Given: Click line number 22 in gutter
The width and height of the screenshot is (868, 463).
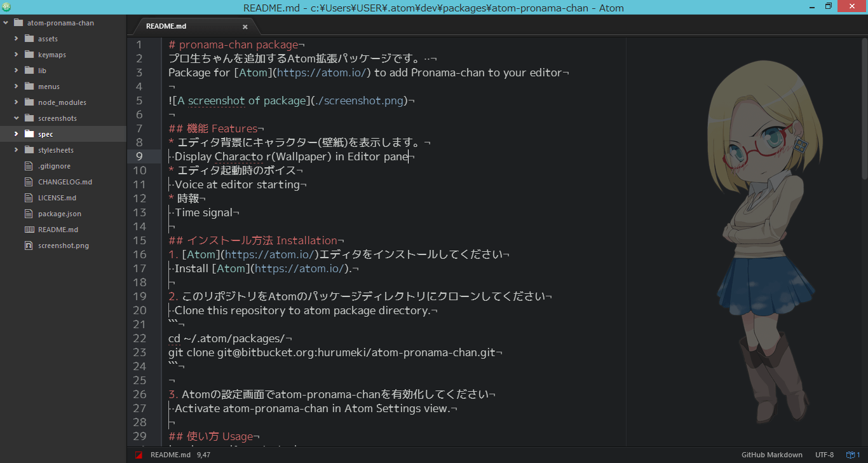Looking at the screenshot, I should coord(139,338).
